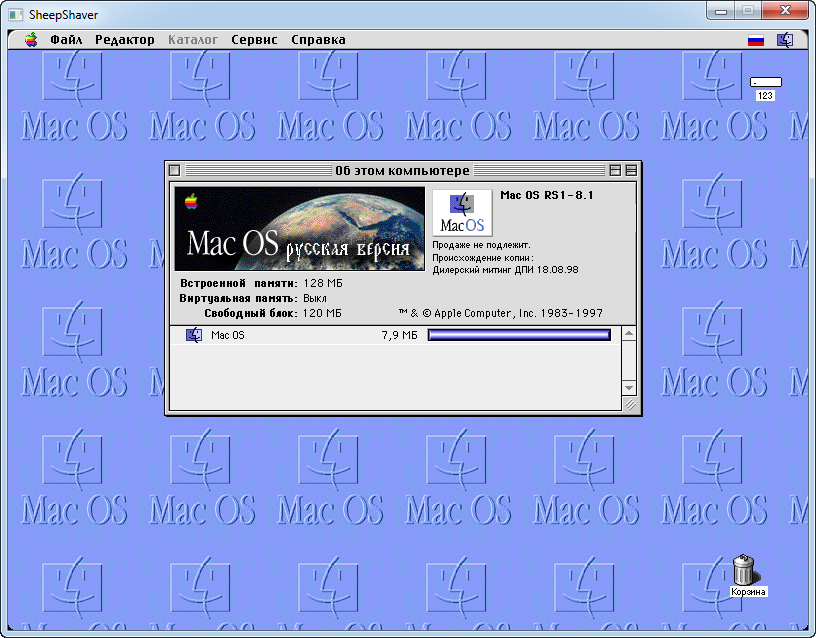Screen dimensions: 816x638
Task: Select the 123 disk icon on desktop
Action: pos(766,83)
